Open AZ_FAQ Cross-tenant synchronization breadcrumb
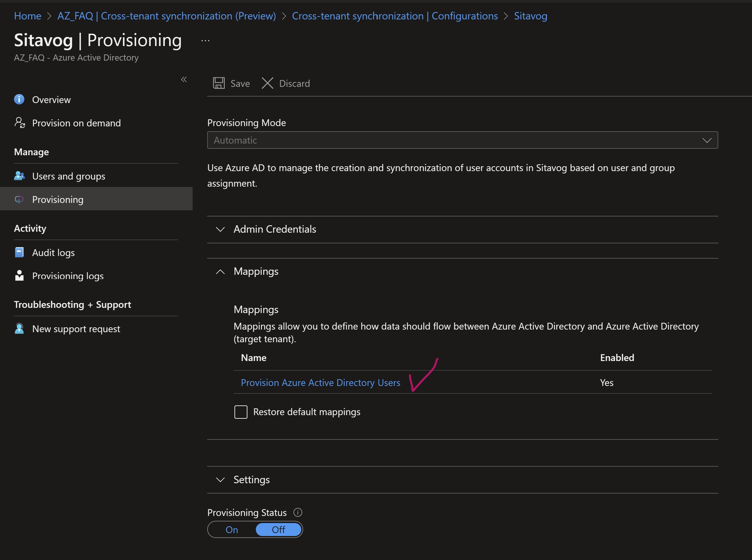The image size is (752, 560). [167, 16]
